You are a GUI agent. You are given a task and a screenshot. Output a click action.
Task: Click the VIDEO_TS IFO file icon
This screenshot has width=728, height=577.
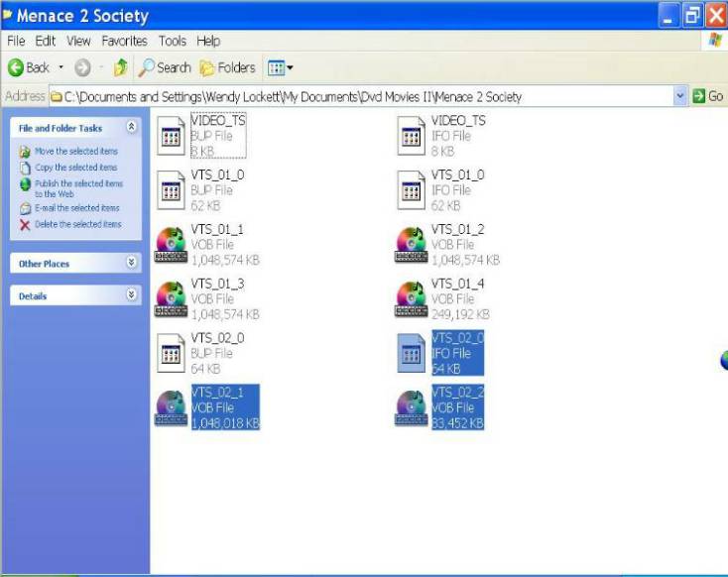412,136
